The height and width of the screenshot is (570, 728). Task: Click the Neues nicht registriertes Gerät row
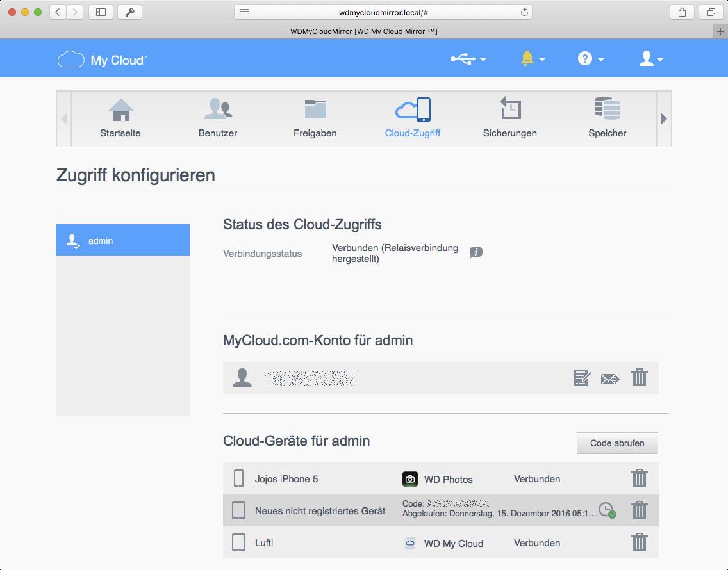point(441,510)
